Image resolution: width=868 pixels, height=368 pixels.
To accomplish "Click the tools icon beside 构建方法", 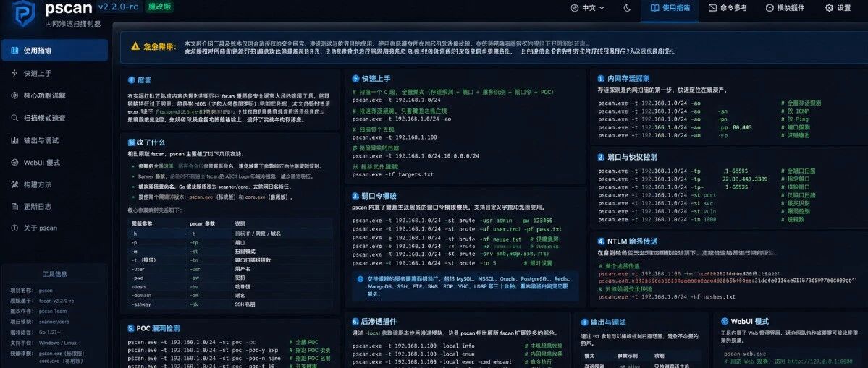I will (14, 184).
